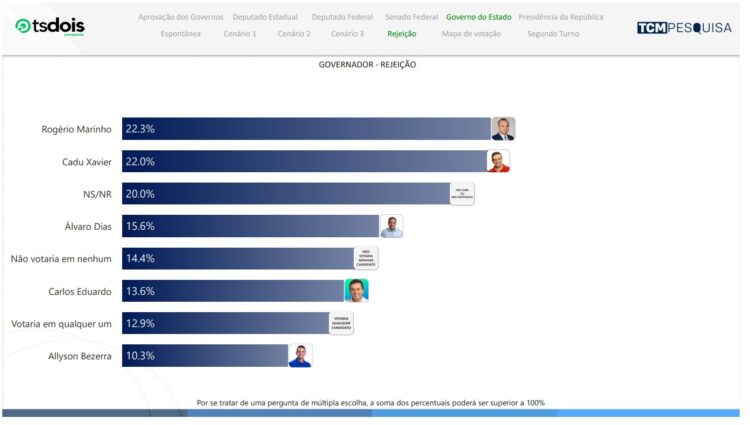
Task: Click Rogério Marinho's photo icon
Action: pyautogui.click(x=503, y=129)
